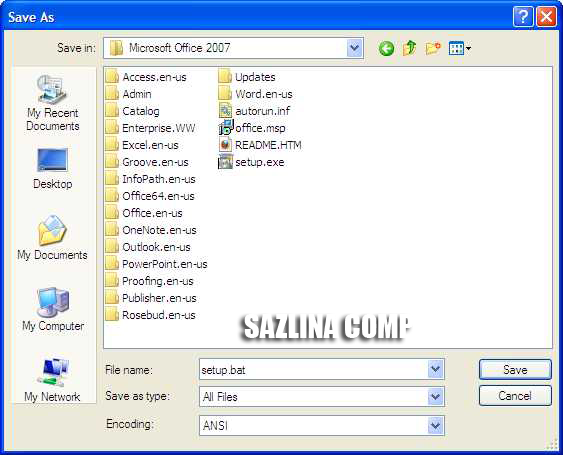This screenshot has height=455, width=563.
Task: Select the Enterprise.WW folder icon
Action: (112, 128)
